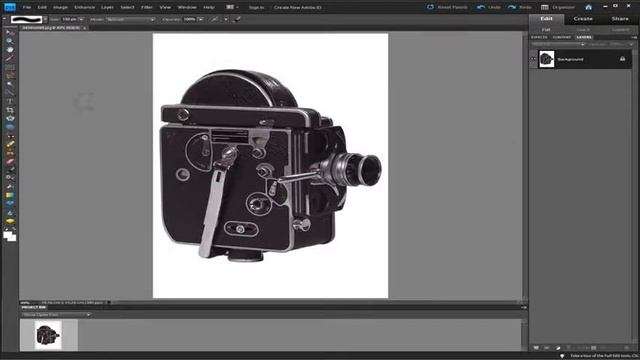This screenshot has width=640, height=360.
Task: Click the lightbulb tip icon in status bar
Action: pos(562,356)
